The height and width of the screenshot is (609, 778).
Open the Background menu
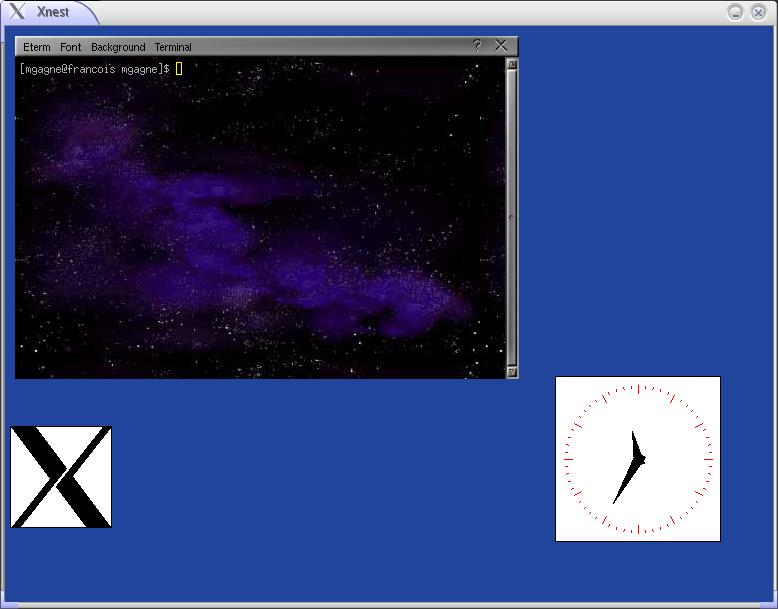point(118,47)
